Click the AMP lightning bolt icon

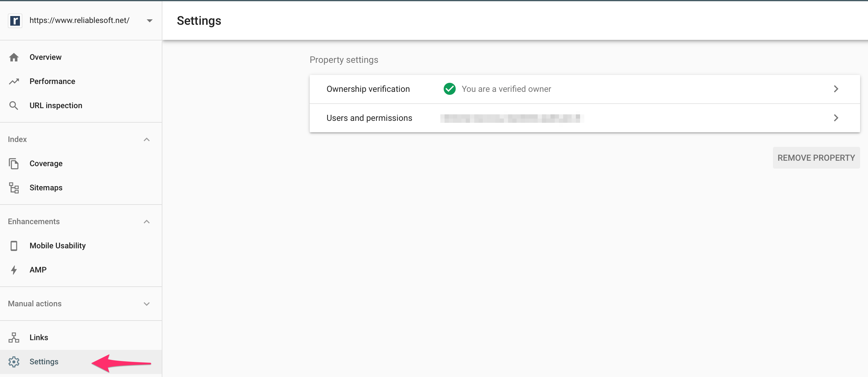[x=14, y=270]
